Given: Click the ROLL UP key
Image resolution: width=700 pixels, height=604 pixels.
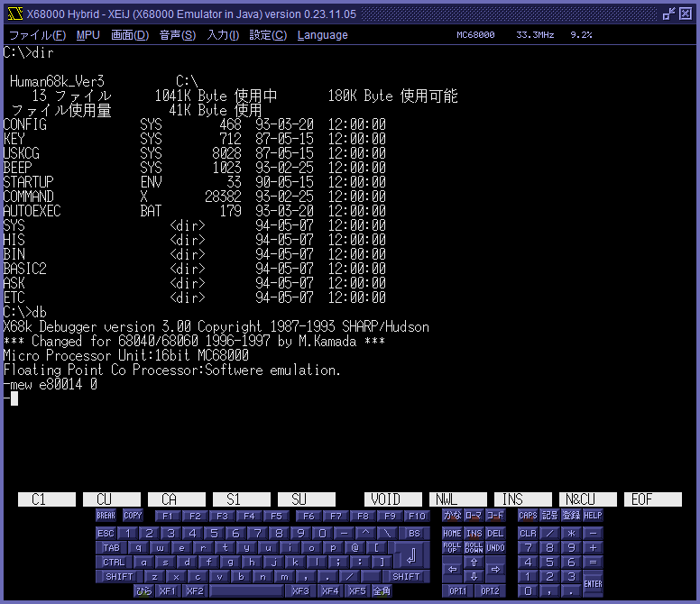Looking at the screenshot, I should click(452, 548).
